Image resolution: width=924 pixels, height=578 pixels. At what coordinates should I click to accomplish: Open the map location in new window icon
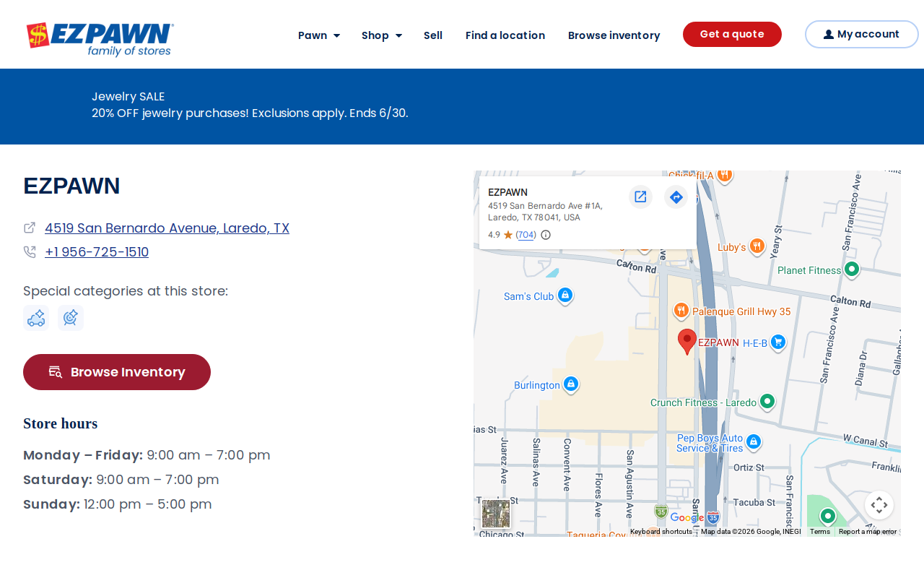click(640, 197)
